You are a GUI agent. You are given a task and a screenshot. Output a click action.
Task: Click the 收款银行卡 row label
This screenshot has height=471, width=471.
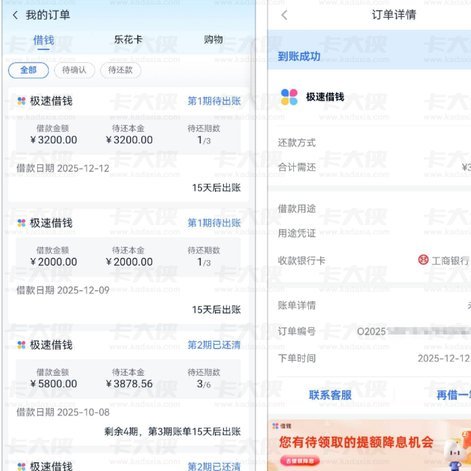coord(301,260)
